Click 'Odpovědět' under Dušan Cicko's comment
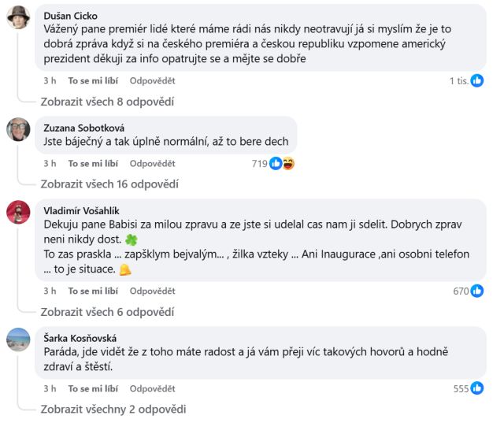This screenshot has height=423, width=504. [x=152, y=80]
